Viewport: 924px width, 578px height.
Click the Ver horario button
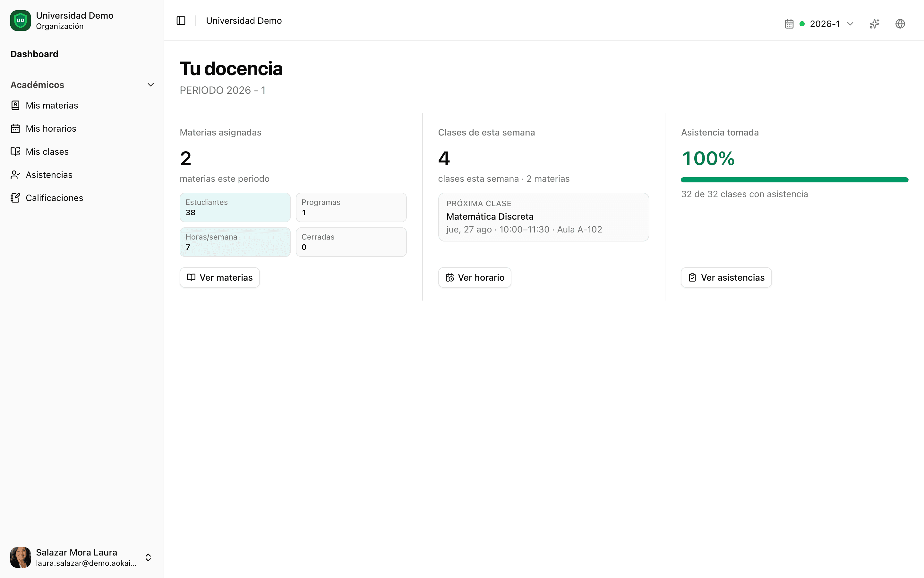[x=475, y=277]
